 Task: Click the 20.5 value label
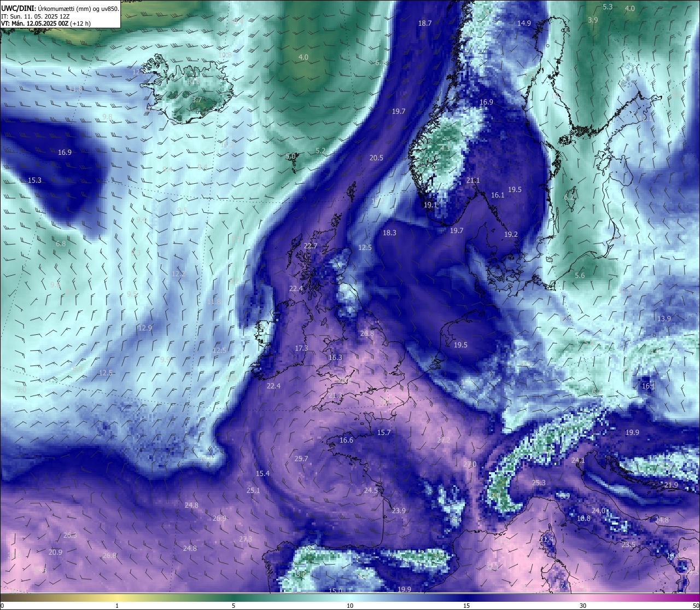376,158
